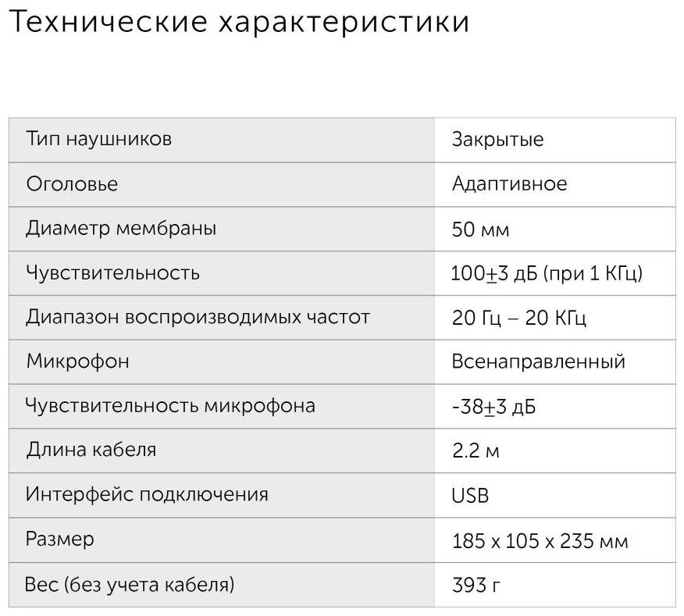The width and height of the screenshot is (684, 616).
Task: Click "Диапазон воспроизводимых частот" label
Action: pos(198,318)
